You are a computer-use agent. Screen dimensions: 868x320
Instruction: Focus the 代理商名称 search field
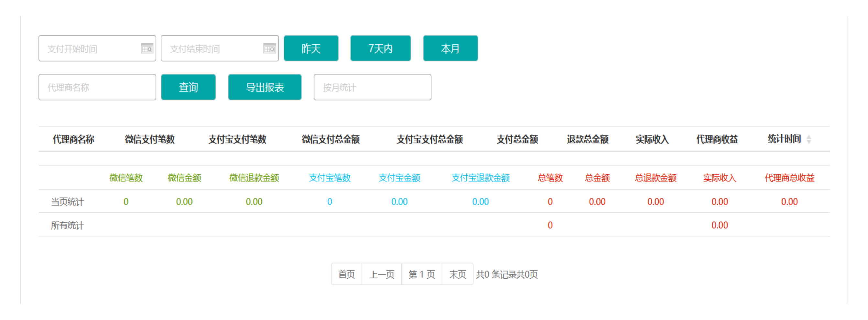pyautogui.click(x=97, y=87)
